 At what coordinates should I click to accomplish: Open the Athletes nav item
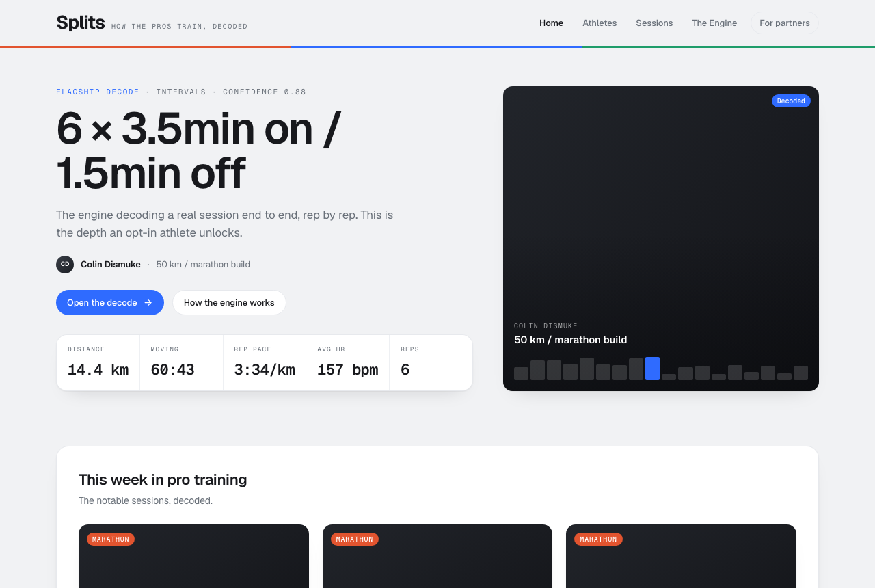(600, 23)
